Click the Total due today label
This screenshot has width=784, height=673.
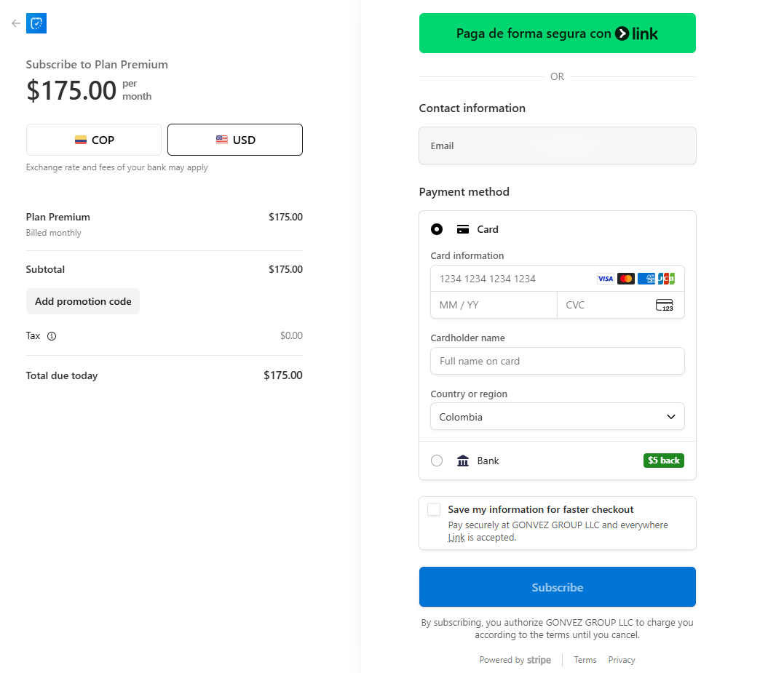tap(61, 375)
